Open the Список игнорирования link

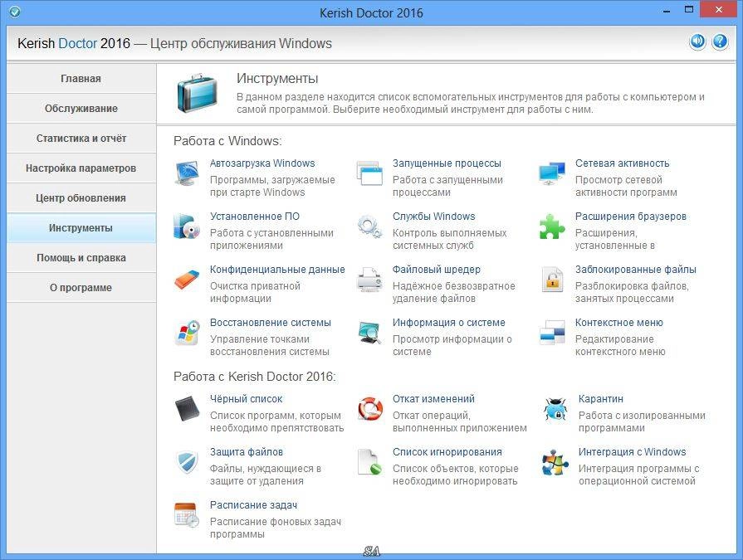tap(447, 452)
